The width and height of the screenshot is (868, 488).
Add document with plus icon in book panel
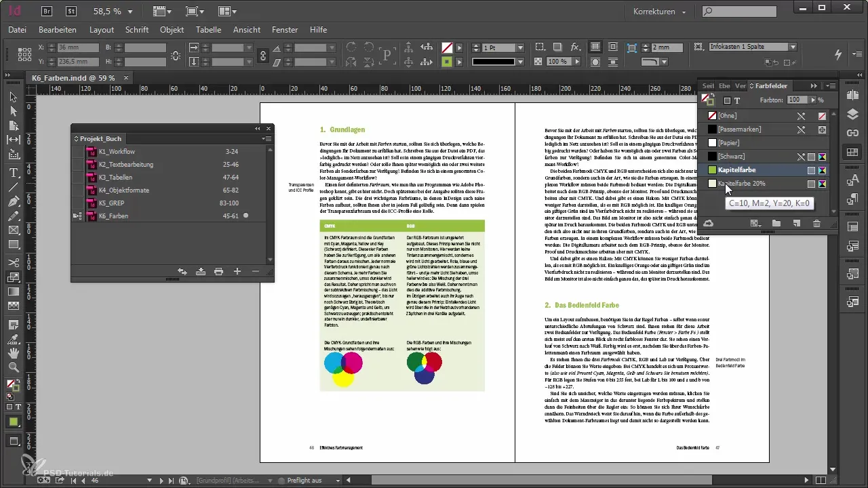click(237, 272)
